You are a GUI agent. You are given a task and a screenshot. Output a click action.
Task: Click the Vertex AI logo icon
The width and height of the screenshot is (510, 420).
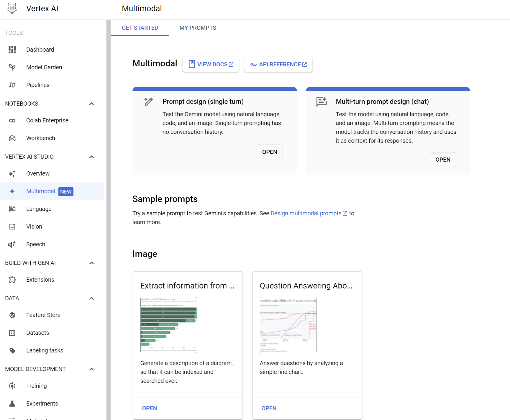12,9
